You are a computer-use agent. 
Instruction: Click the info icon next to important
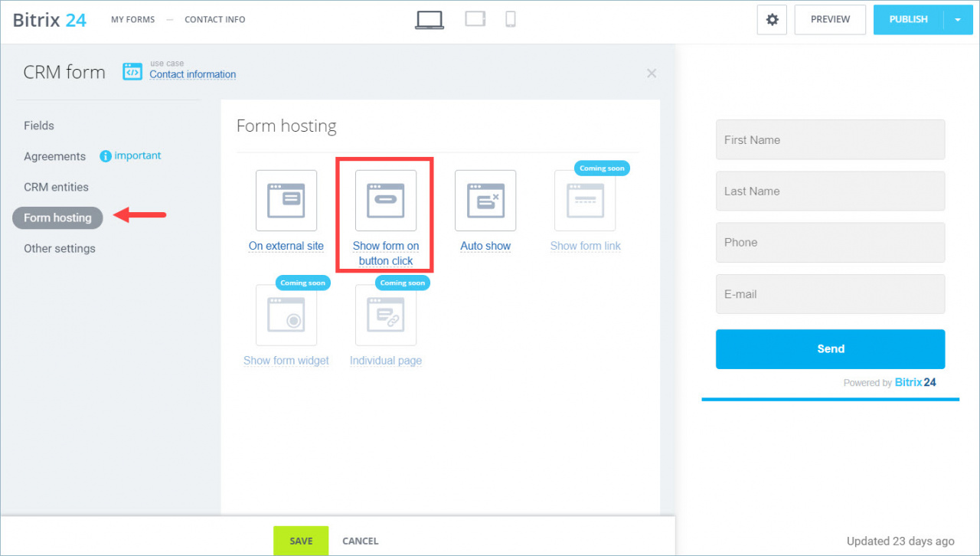(x=106, y=156)
